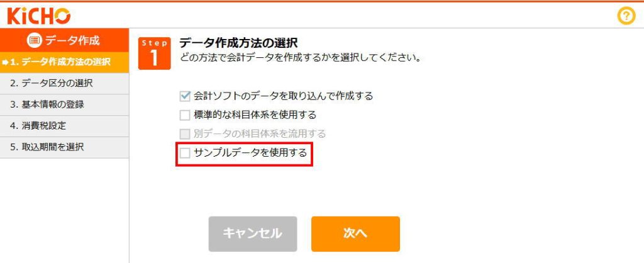Open sidebar step 3. 基本情報の登録
This screenshot has height=263, width=644.
click(65, 105)
